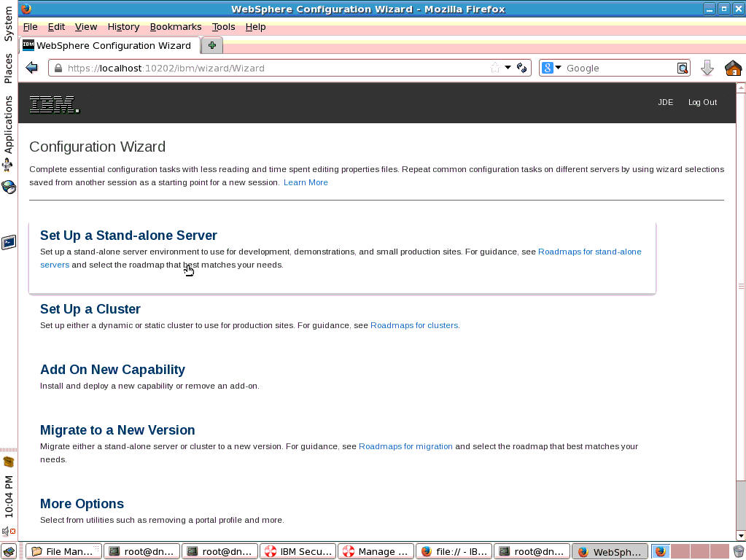Click the Firefox back arrow button
The width and height of the screenshot is (746, 560).
pyautogui.click(x=32, y=68)
